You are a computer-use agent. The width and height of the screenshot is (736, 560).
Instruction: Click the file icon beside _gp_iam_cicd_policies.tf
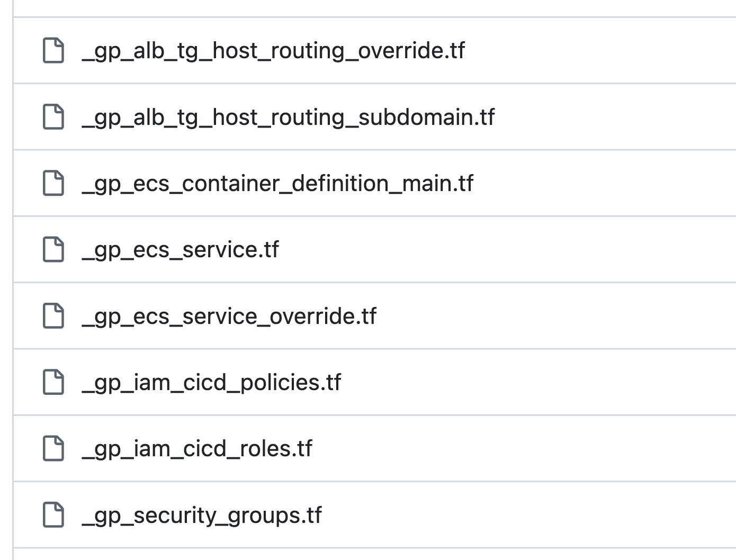pyautogui.click(x=52, y=382)
